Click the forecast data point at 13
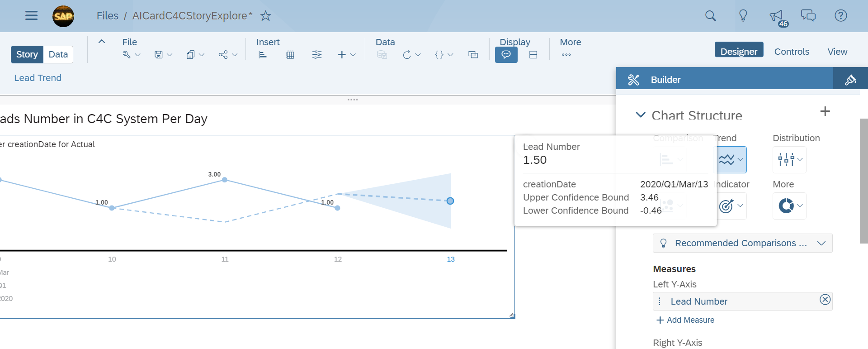 pyautogui.click(x=450, y=201)
